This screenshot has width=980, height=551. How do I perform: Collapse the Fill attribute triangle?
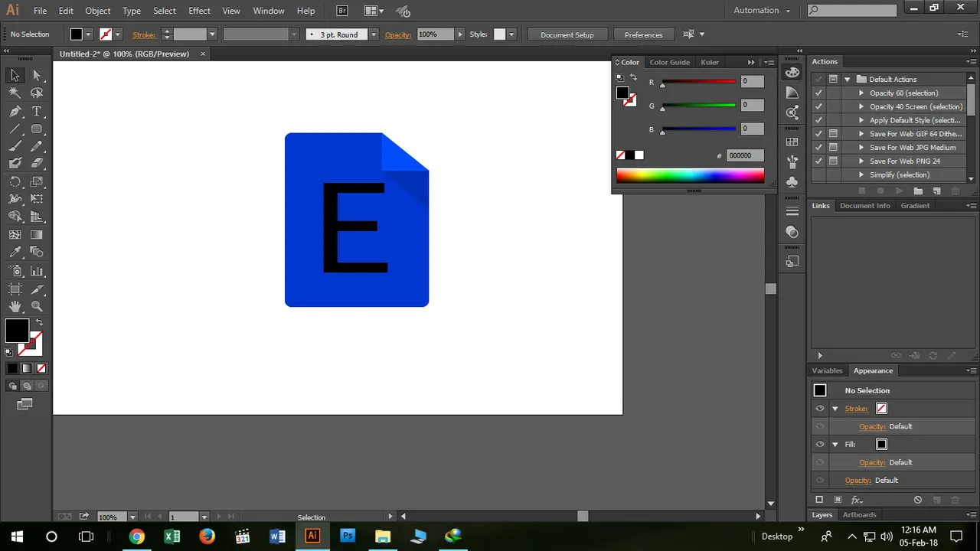click(x=835, y=445)
